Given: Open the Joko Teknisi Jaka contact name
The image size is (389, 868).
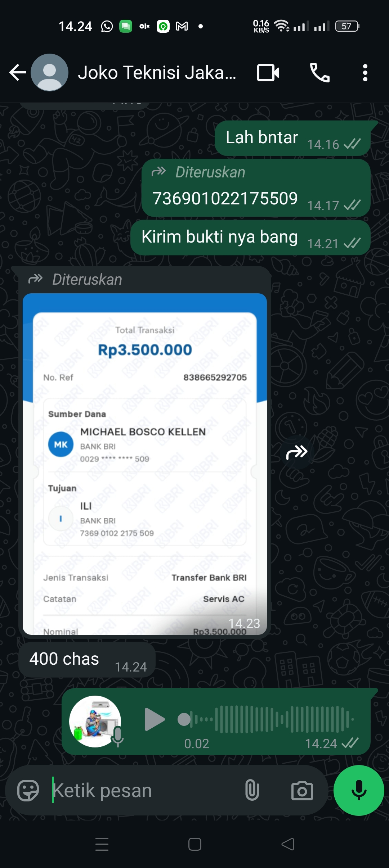Looking at the screenshot, I should 157,73.
